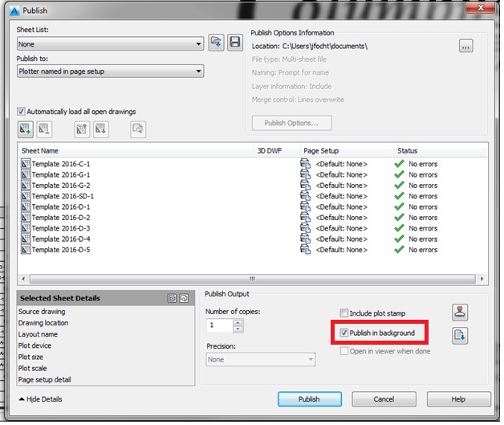Open Page Setup dropdown for Template 2016-C-1
The image size is (504, 425).
click(x=341, y=164)
